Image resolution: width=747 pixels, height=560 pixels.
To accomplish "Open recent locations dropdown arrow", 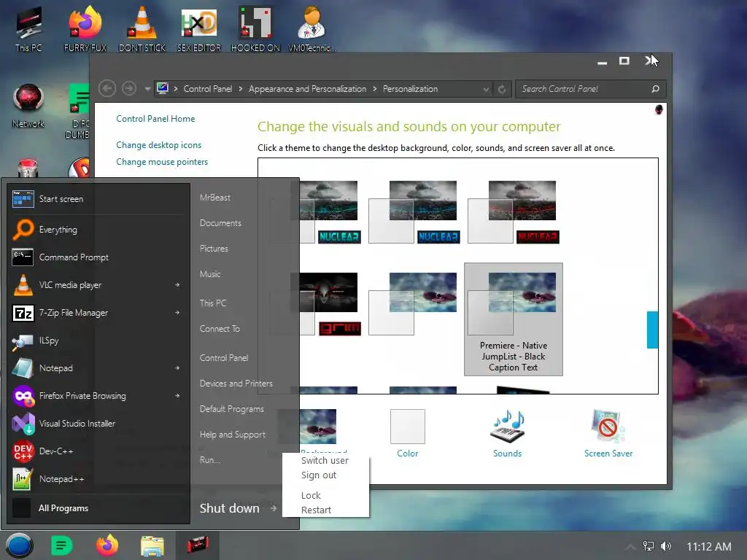I will tap(147, 89).
